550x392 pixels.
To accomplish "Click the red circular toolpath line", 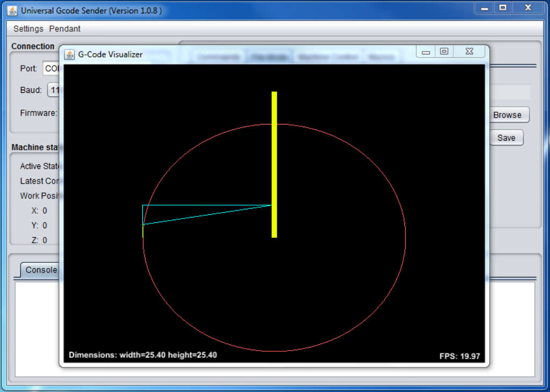I will click(405, 236).
